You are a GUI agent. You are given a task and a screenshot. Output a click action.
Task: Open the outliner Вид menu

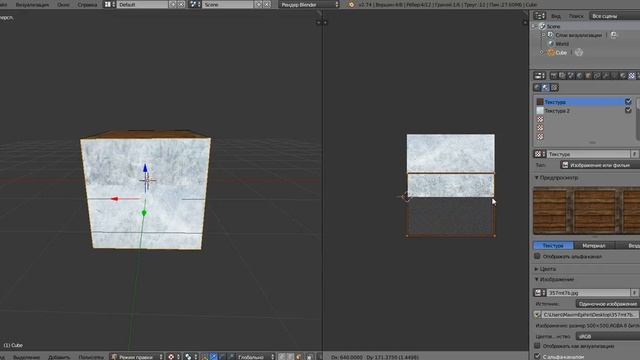556,16
